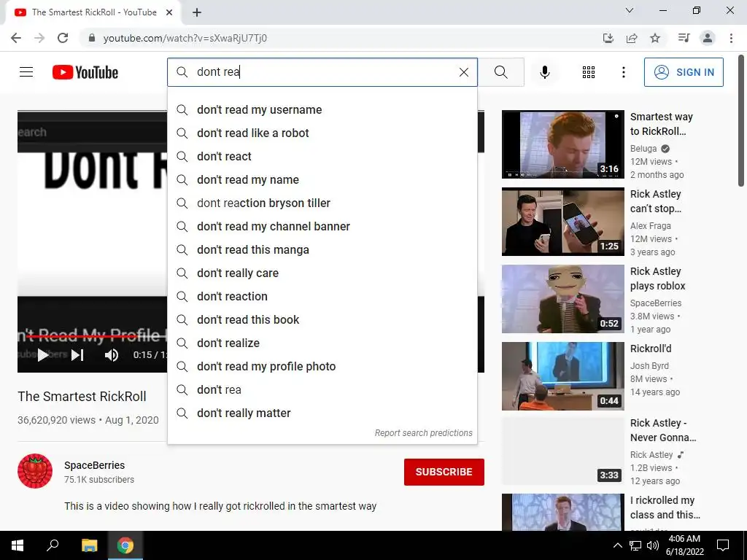Start voice search with microphone icon
The width and height of the screenshot is (747, 560).
544,72
